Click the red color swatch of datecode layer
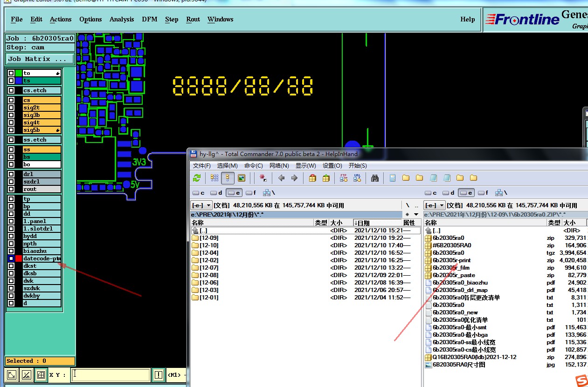Screen dimensions: 588x387 [19, 258]
